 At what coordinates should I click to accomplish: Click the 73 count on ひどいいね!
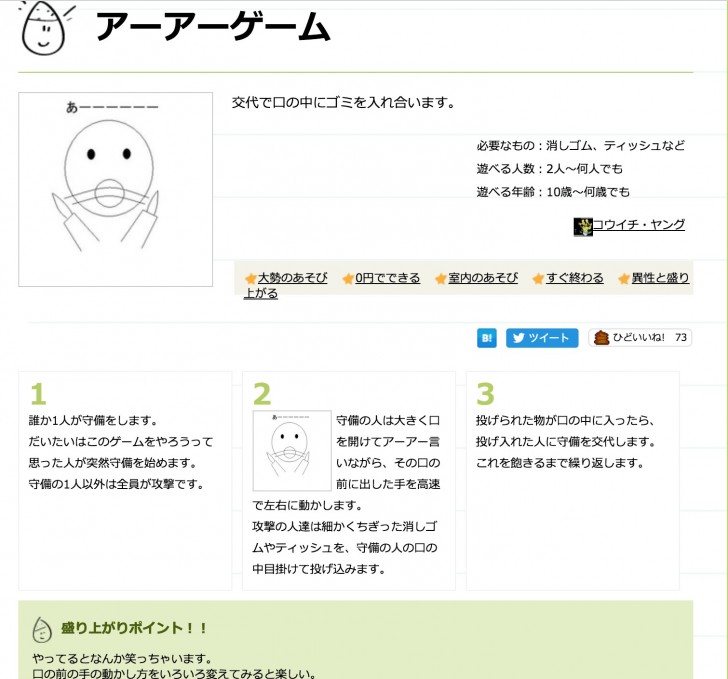click(681, 338)
